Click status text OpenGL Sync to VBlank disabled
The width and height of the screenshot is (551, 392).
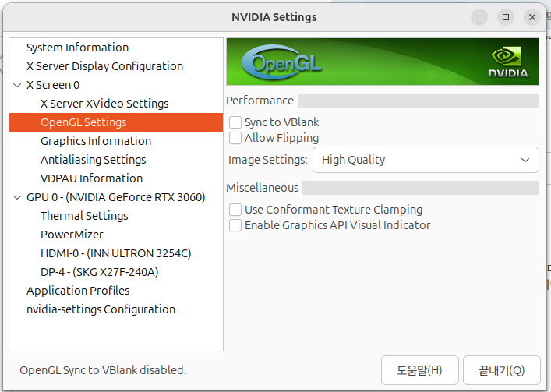coord(103,370)
